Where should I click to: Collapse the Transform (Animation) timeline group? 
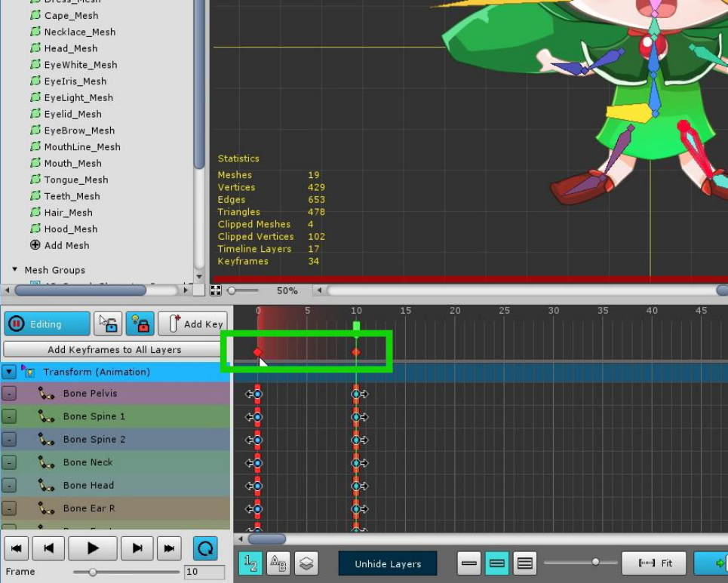coord(9,372)
